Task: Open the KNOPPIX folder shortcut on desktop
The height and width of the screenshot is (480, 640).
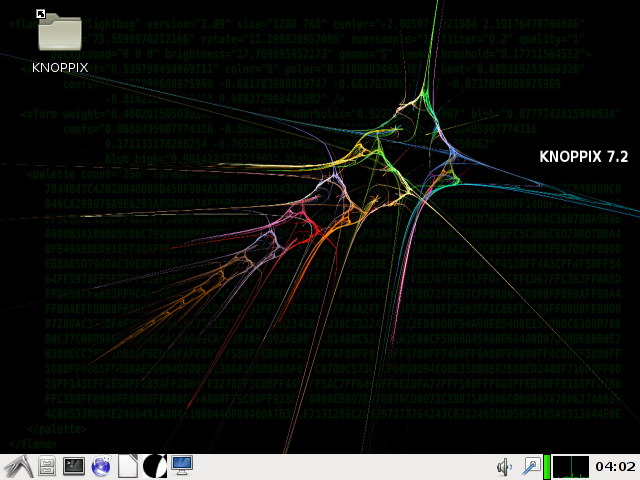Action: point(60,41)
